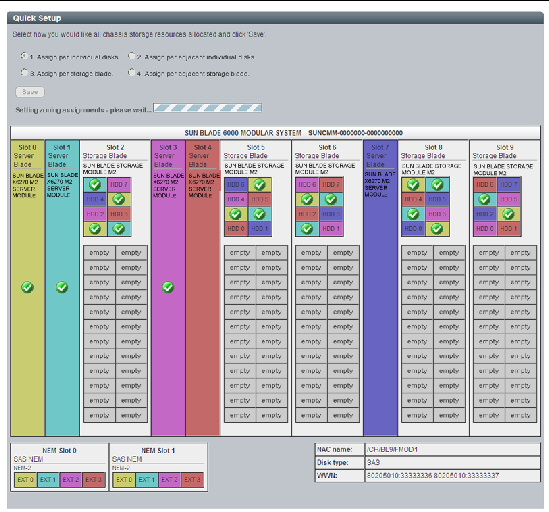Select the checkmark tile beside HDD 6 in Slot 5

[259, 185]
